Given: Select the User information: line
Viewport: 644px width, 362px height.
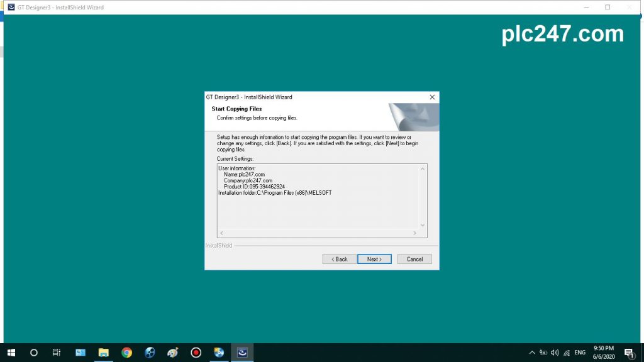Looking at the screenshot, I should pyautogui.click(x=236, y=168).
